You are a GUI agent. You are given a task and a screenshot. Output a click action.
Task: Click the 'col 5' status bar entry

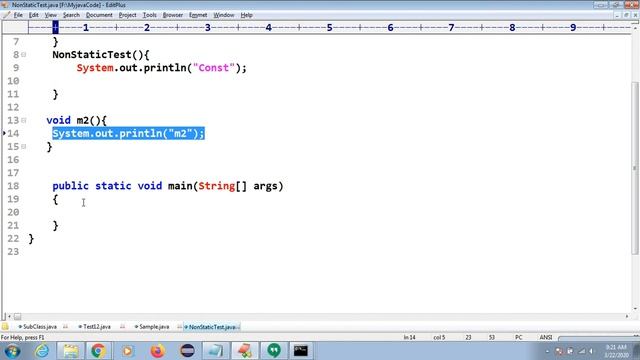pos(439,338)
